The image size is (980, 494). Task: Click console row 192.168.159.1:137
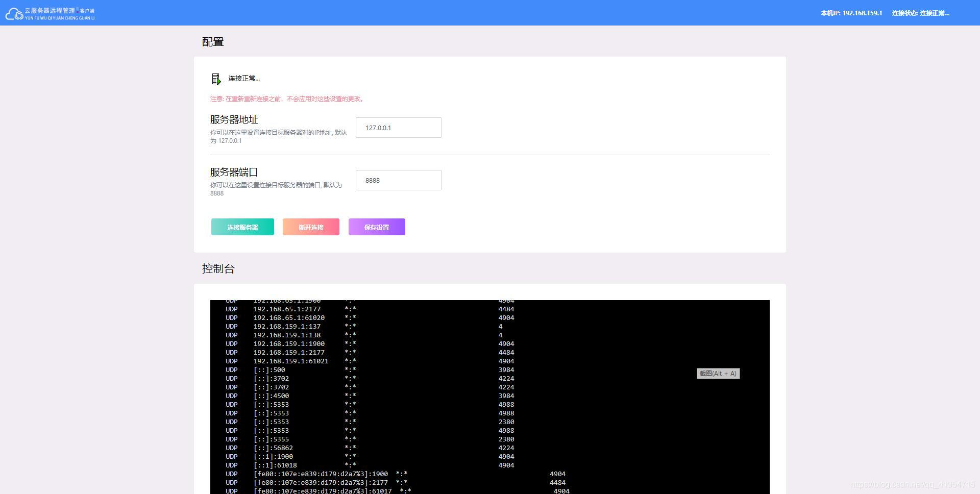[364, 327]
